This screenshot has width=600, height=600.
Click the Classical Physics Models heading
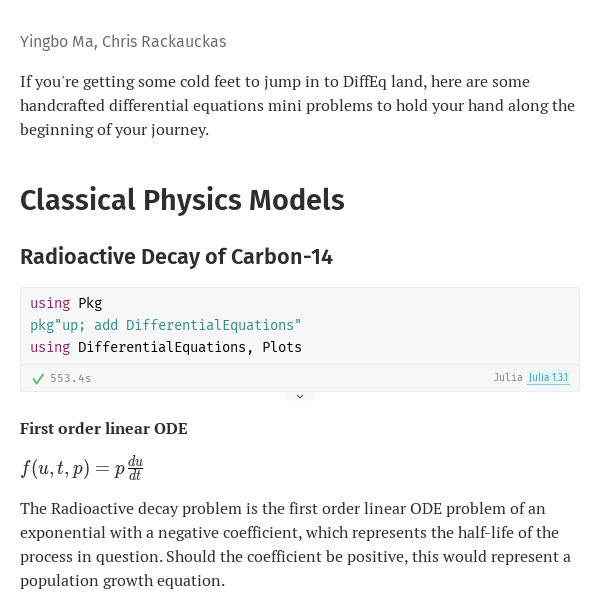pos(182,200)
